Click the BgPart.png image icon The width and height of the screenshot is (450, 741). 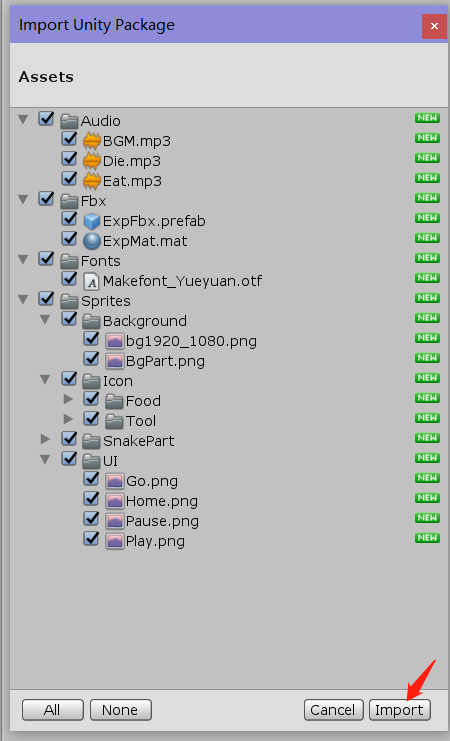[114, 361]
